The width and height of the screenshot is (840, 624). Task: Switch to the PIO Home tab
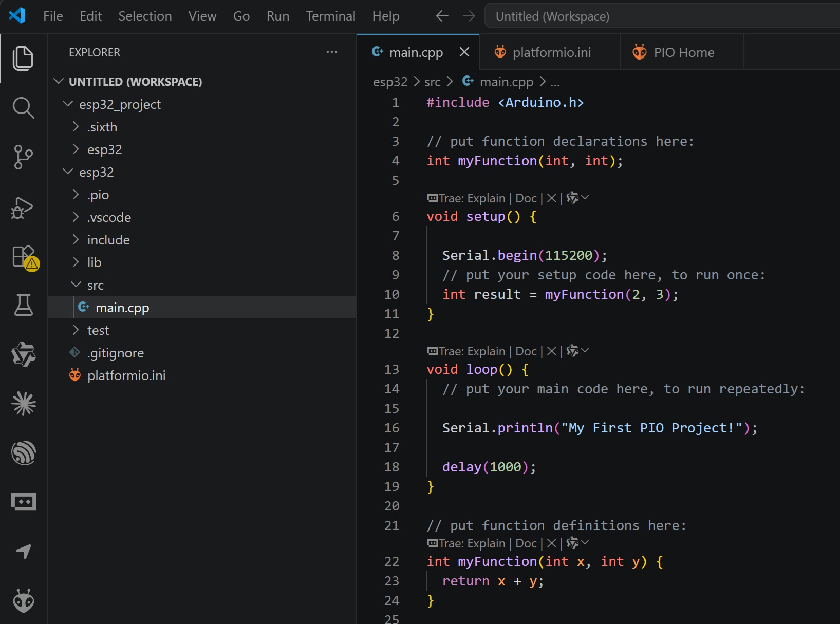coord(683,52)
